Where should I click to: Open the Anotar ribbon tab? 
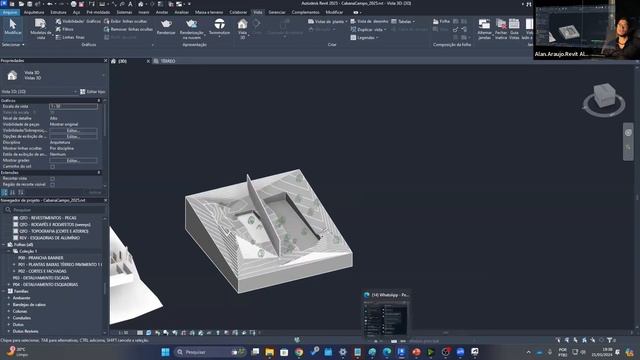[162, 12]
